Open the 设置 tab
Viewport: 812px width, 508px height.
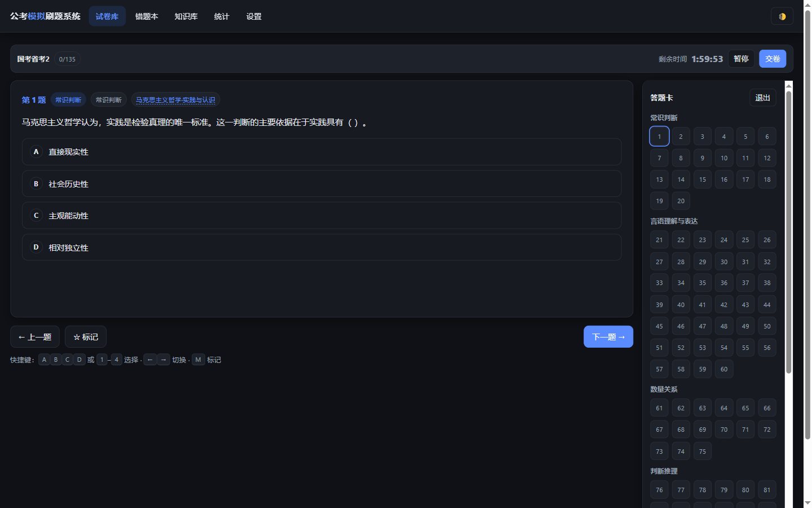tap(254, 16)
